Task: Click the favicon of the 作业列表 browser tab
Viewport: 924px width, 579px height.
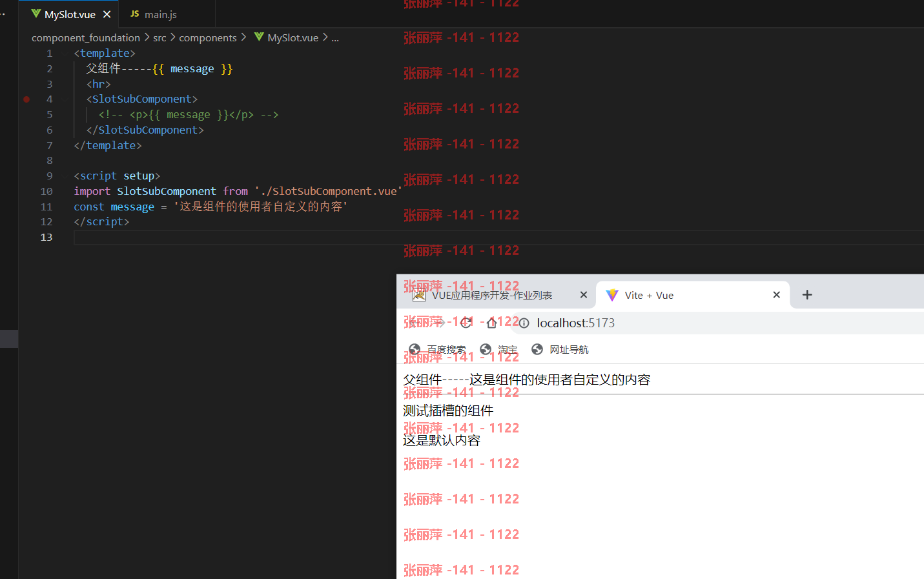Action: (419, 295)
